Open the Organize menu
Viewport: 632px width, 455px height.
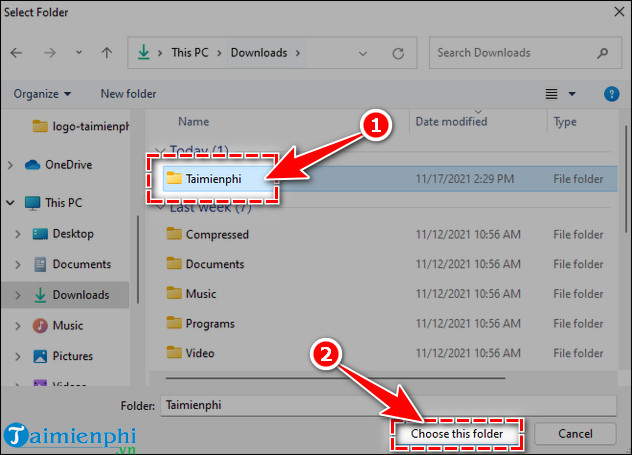pos(42,94)
